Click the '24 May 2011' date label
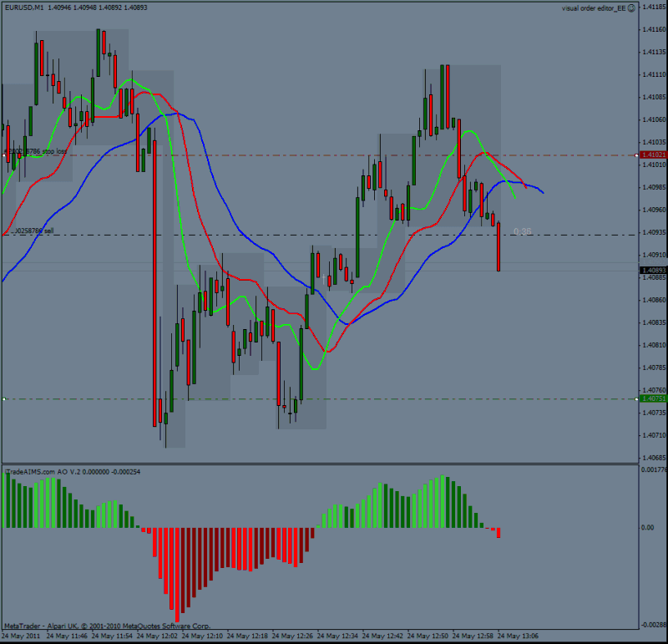Image resolution: width=668 pixels, height=644 pixels. pyautogui.click(x=22, y=636)
